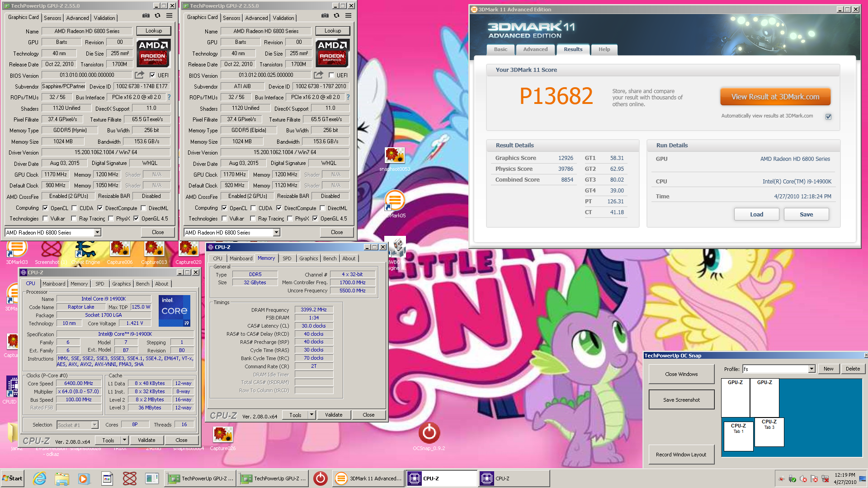Open the OCSnap_0.9.2 desktop icon

(429, 436)
